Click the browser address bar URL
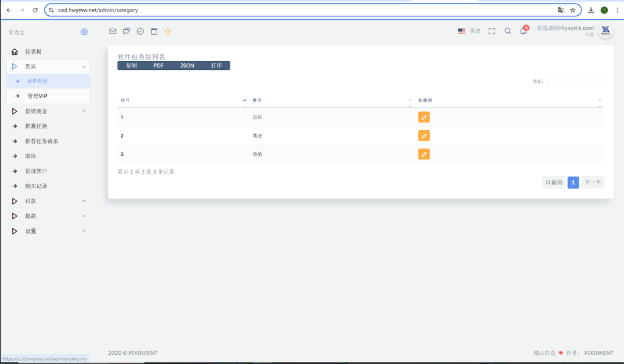 coord(98,10)
